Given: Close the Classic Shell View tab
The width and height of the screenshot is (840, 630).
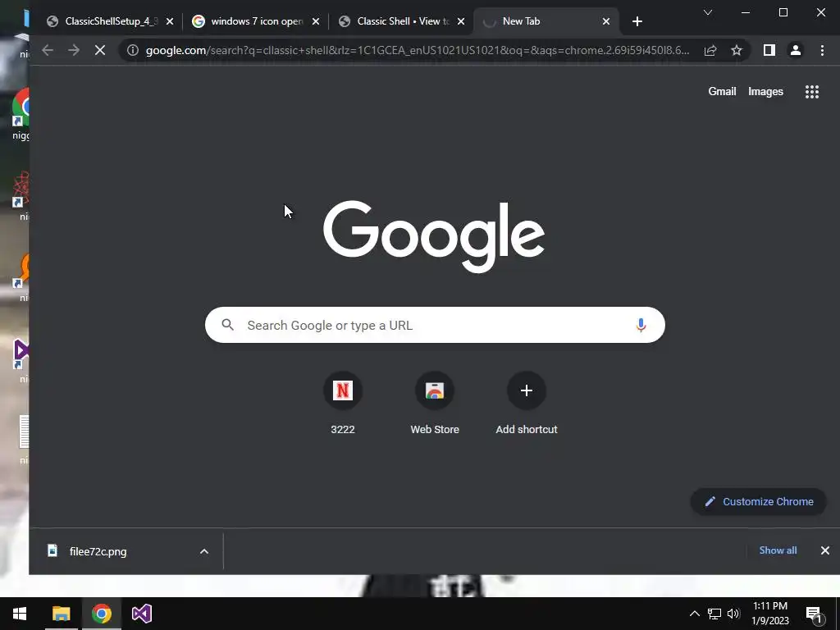Looking at the screenshot, I should point(461,21).
